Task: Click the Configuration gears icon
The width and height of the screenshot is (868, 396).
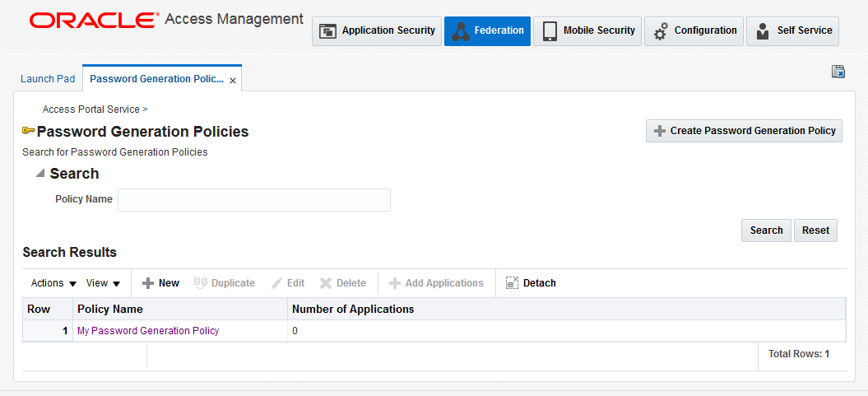Action: pos(661,31)
